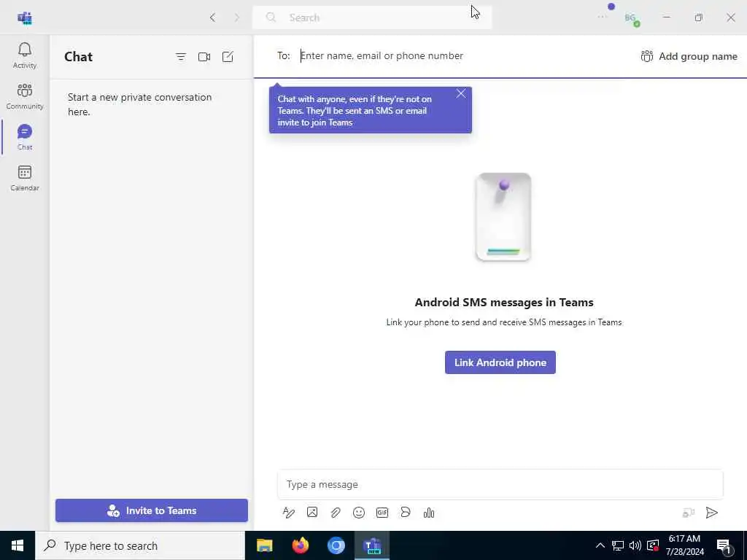Viewport: 747px width, 560px height.
Task: Create a poll with chart icon
Action: tap(429, 513)
